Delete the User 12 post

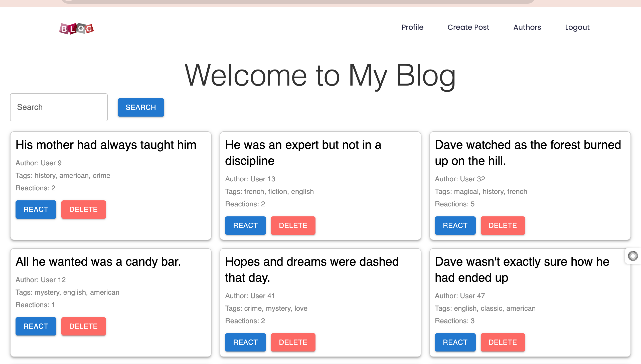click(83, 326)
